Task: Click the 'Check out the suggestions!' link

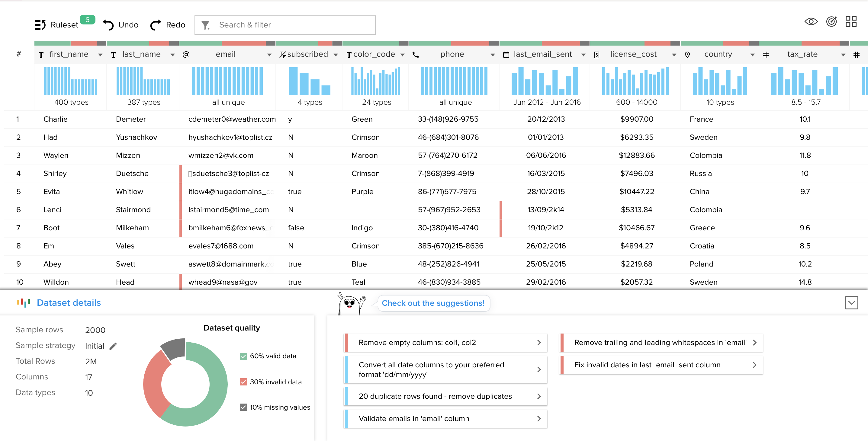Action: [433, 303]
